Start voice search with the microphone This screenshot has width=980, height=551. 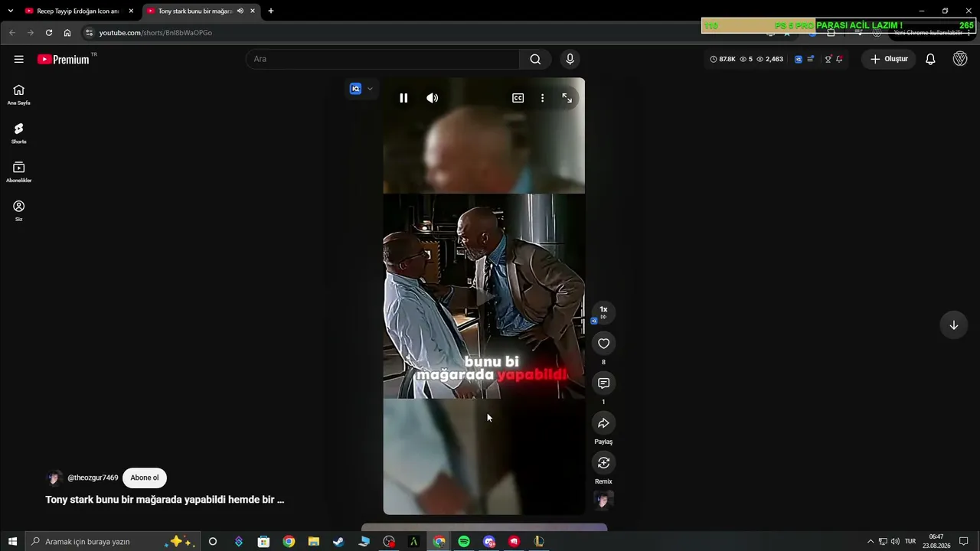[570, 59]
